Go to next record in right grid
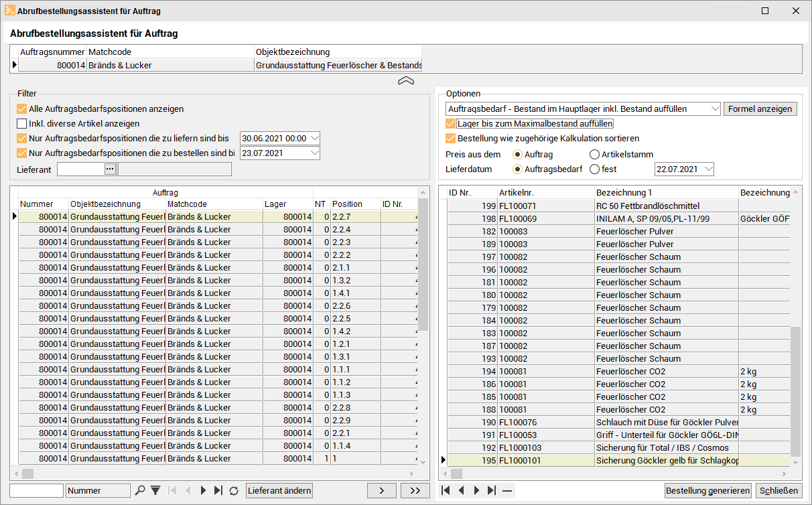Screen dimensions: 812x505 pyautogui.click(x=476, y=490)
